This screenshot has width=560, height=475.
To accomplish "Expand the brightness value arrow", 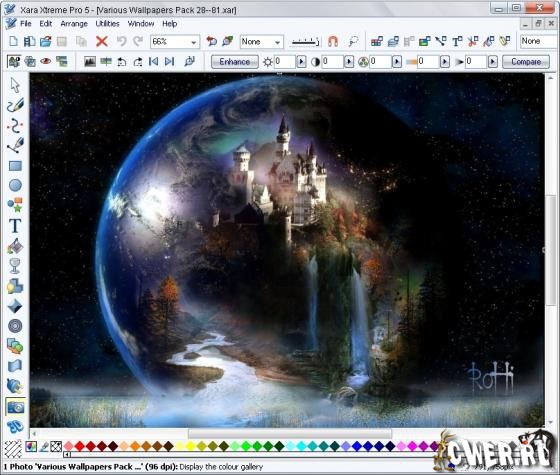I will point(301,62).
